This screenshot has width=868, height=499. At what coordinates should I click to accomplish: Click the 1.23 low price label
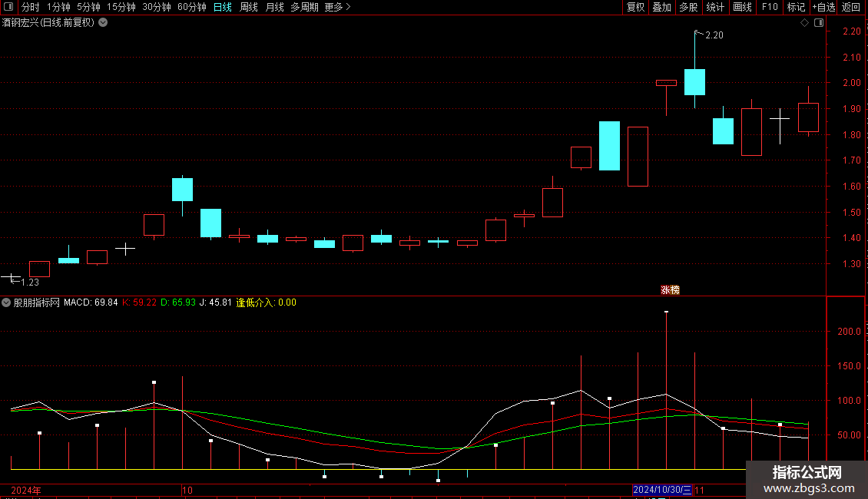(x=30, y=283)
